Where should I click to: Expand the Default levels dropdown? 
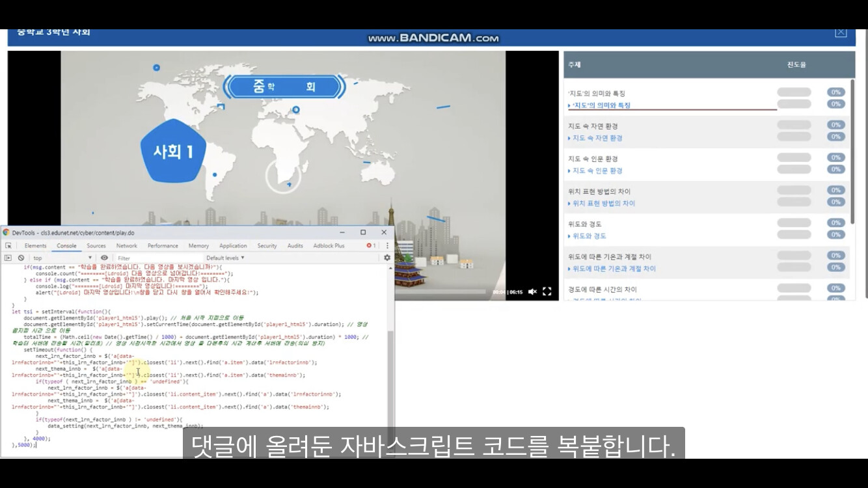[225, 258]
